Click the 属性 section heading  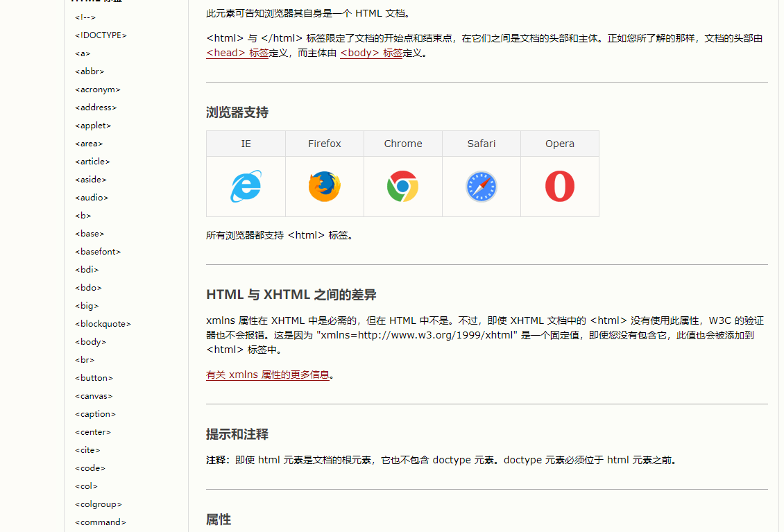(x=219, y=520)
